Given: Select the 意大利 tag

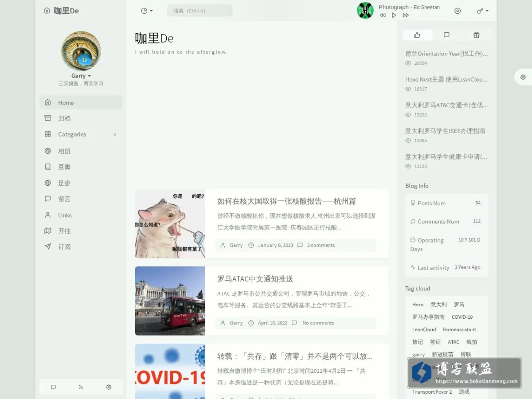Looking at the screenshot, I should [438, 305].
